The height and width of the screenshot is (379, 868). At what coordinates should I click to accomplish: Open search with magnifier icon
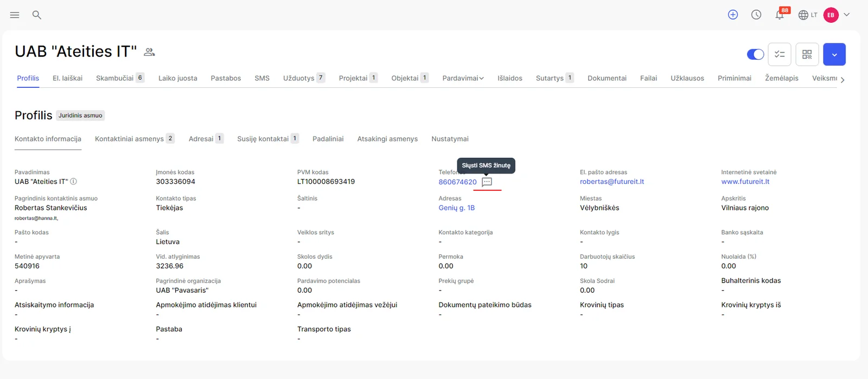coord(37,15)
